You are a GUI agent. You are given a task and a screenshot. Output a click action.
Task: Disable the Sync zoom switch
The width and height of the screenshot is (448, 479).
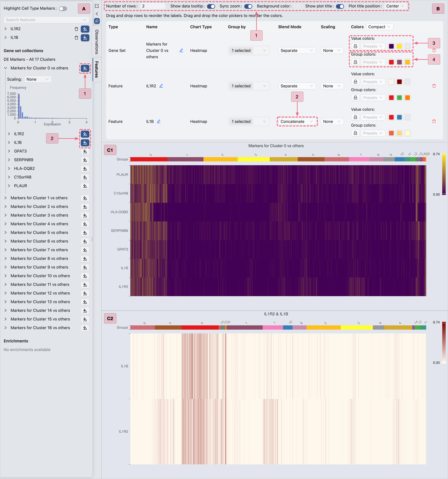(x=248, y=6)
